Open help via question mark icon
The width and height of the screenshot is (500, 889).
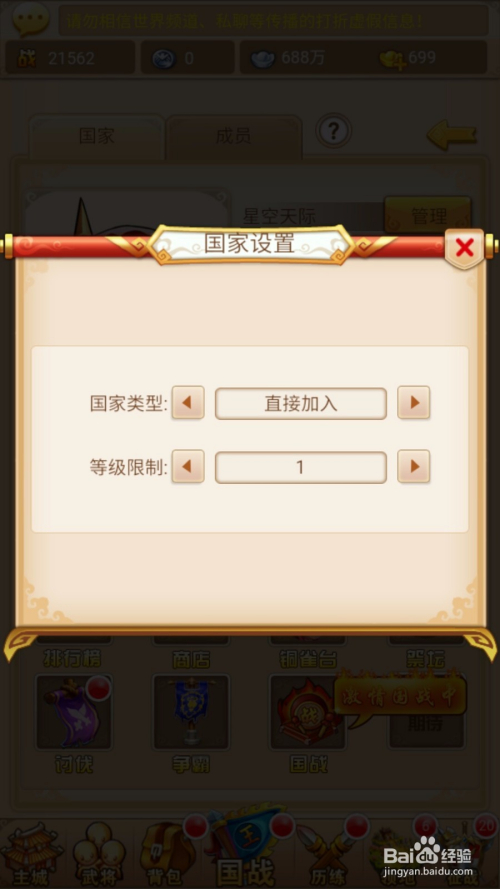[x=333, y=132]
